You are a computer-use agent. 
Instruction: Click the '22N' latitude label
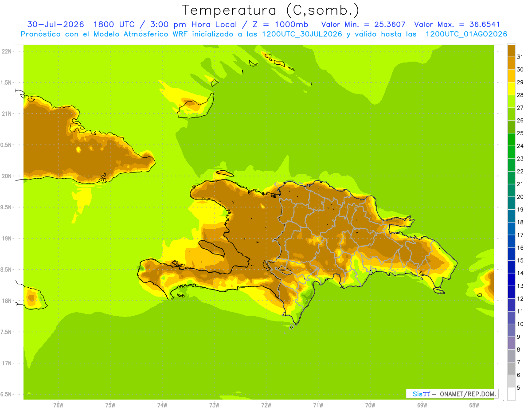[7, 51]
